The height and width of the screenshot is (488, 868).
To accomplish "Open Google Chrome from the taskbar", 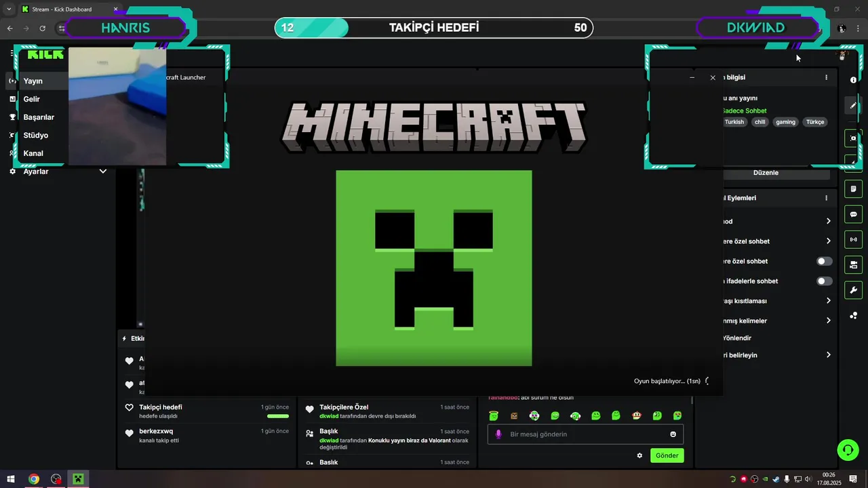I will click(x=33, y=479).
